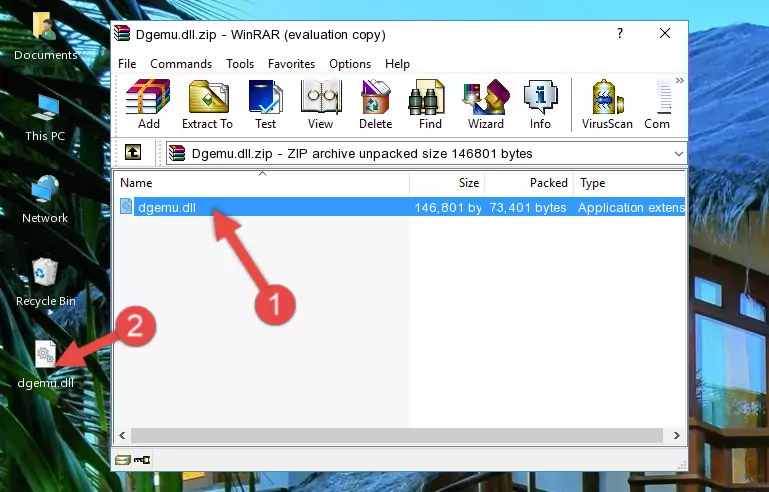This screenshot has width=769, height=492.
Task: Show archive Info
Action: [x=540, y=104]
